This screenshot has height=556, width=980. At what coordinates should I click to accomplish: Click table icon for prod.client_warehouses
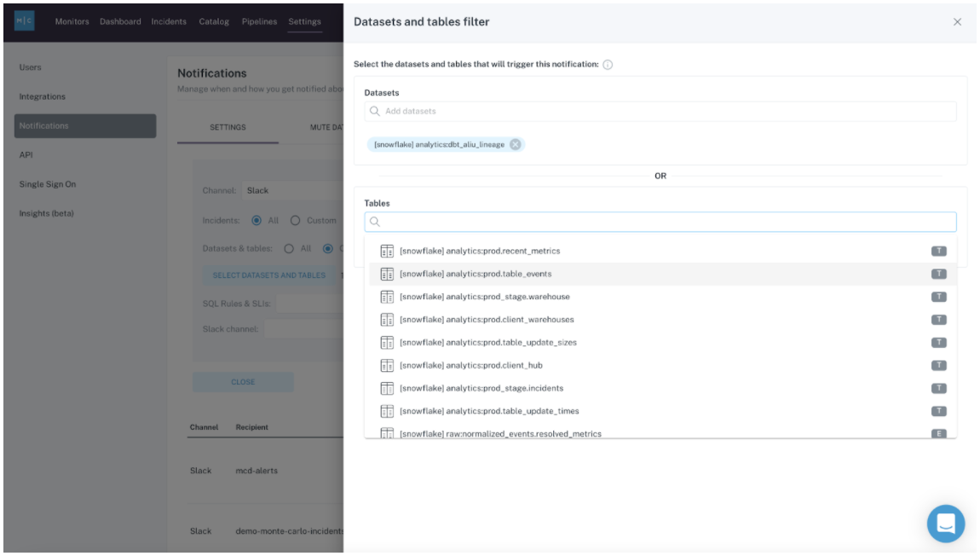pyautogui.click(x=387, y=320)
